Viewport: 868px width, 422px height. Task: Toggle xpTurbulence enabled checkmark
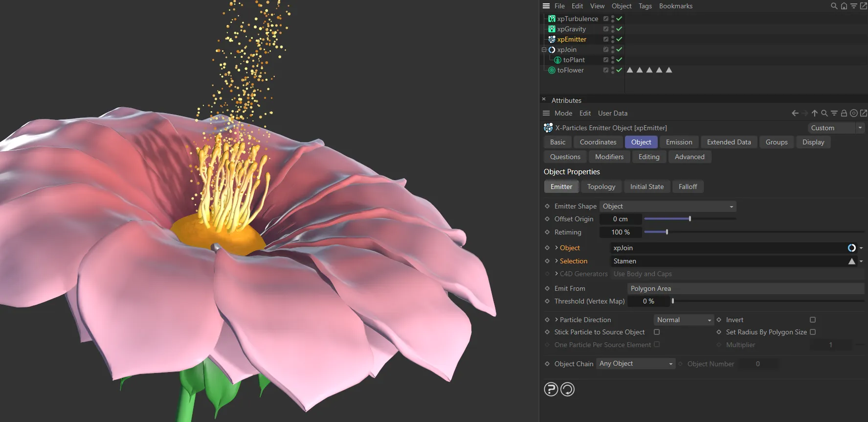coord(620,19)
